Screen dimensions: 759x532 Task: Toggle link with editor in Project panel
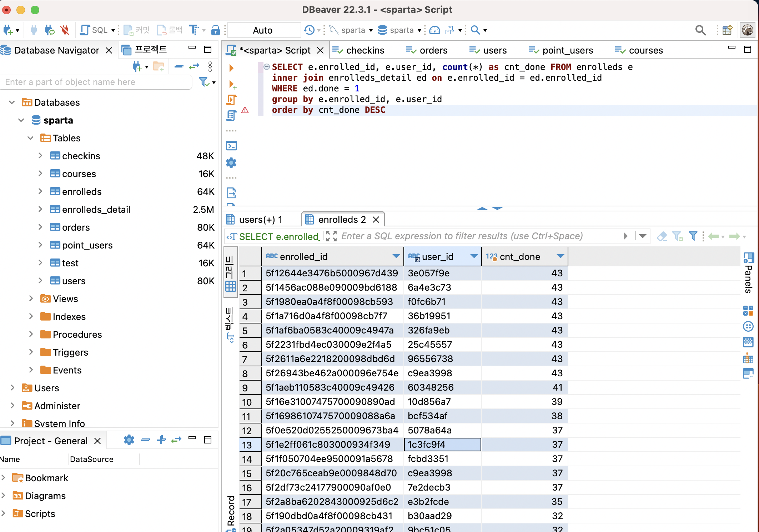[176, 440]
